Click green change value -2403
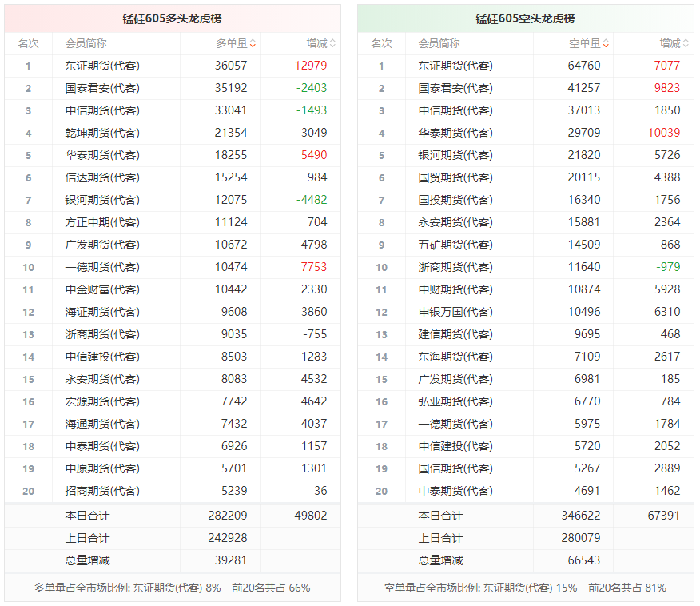This screenshot has width=700, height=606. pos(312,88)
